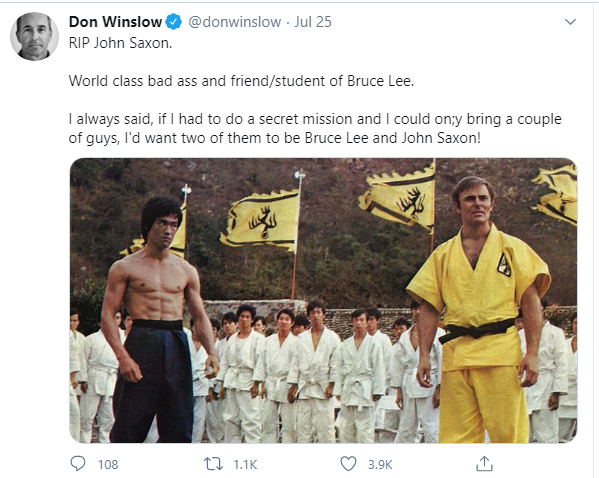
Task: Open the attached Enter the Dragon photo
Action: coord(323,300)
